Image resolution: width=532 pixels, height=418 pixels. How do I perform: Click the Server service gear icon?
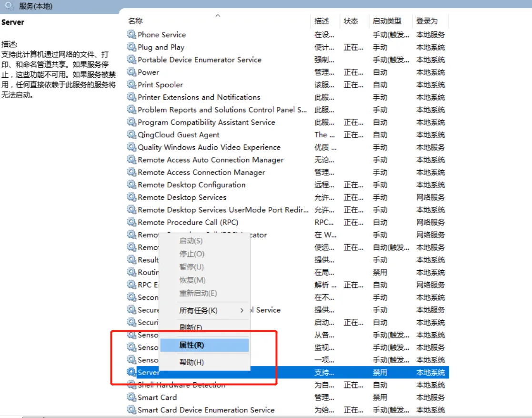131,372
